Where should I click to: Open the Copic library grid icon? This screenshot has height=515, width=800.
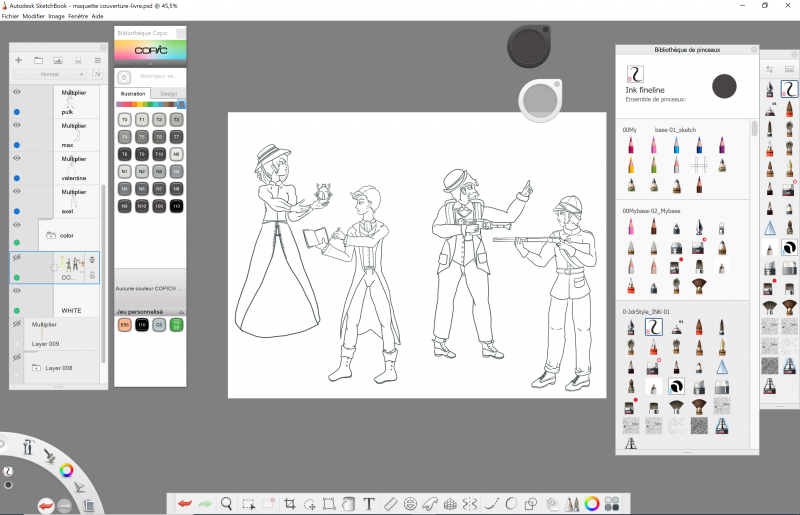click(612, 504)
